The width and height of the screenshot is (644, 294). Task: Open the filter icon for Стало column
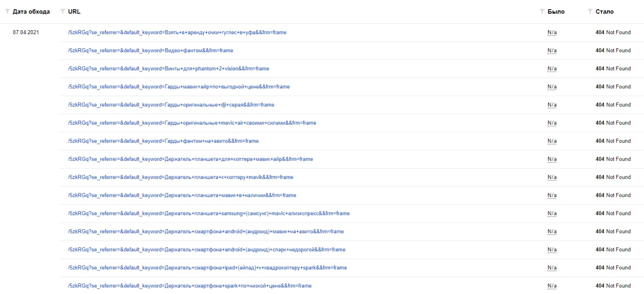click(590, 12)
